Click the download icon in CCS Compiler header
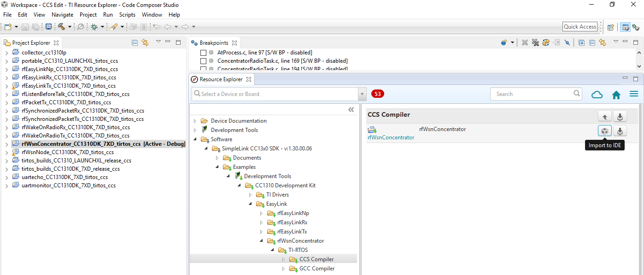 620,116
